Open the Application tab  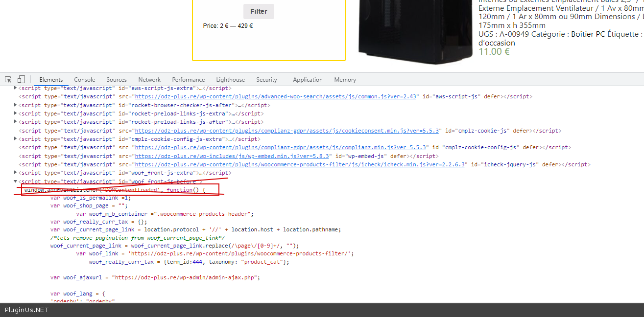click(x=308, y=80)
